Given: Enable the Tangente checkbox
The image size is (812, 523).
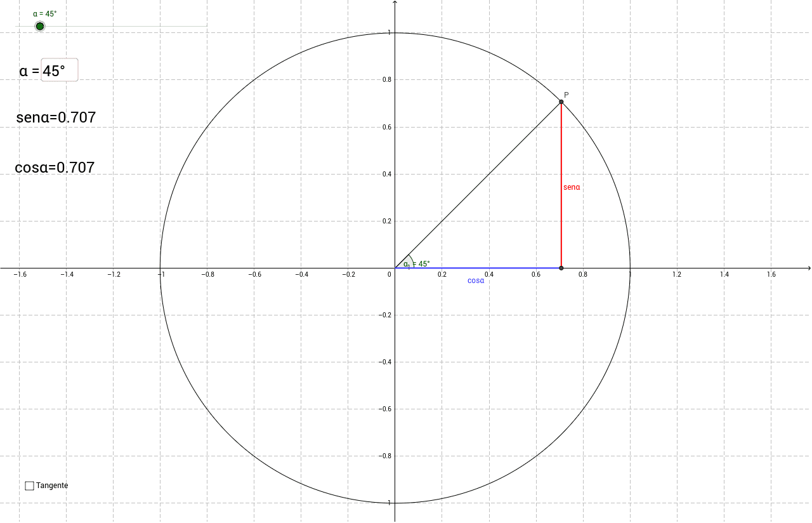Looking at the screenshot, I should (29, 486).
